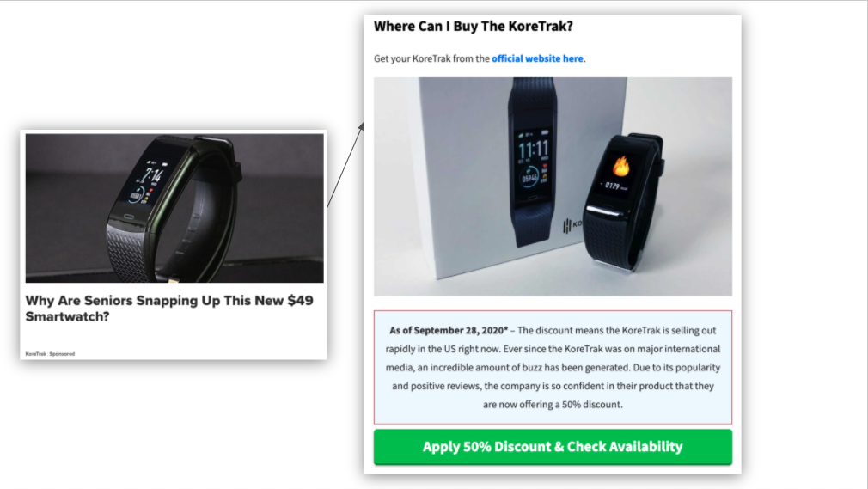The width and height of the screenshot is (868, 489).
Task: Click the KoreTrak sponsor label under the ad
Action: click(x=35, y=354)
